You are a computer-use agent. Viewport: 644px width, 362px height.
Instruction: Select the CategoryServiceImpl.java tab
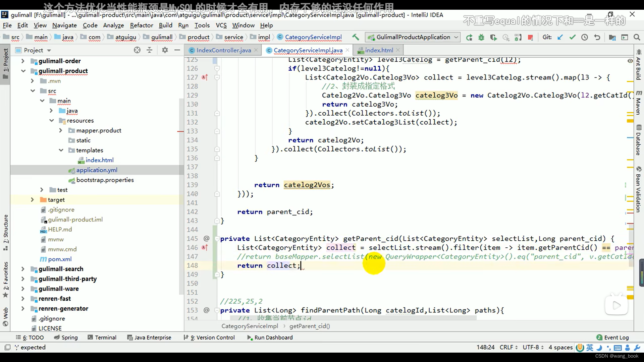point(308,50)
